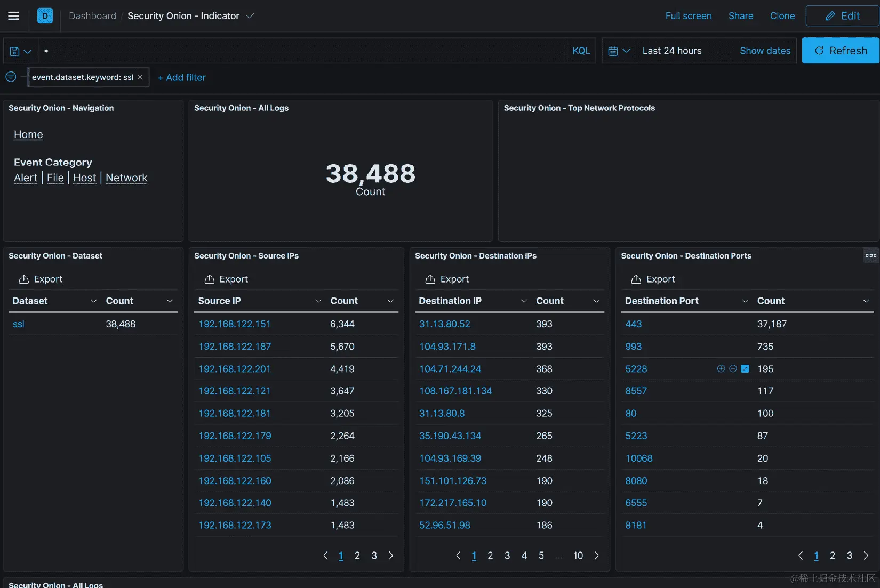880x588 pixels.
Task: Open the calendar quick date menu
Action: (619, 51)
